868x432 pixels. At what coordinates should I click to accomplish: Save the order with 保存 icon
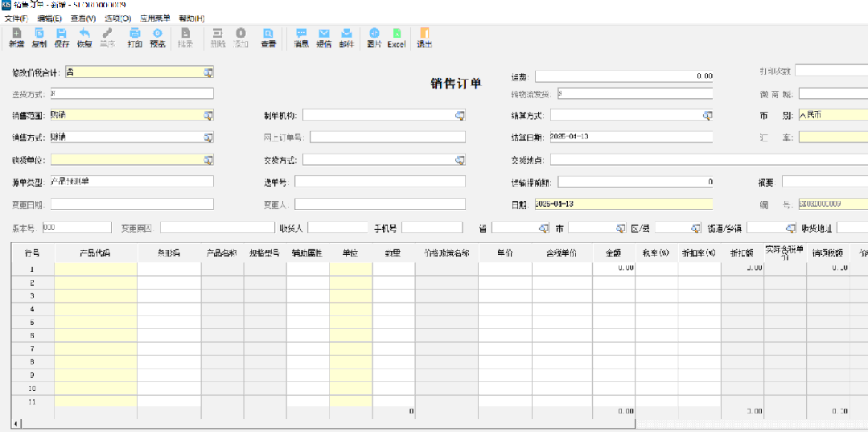[62, 38]
